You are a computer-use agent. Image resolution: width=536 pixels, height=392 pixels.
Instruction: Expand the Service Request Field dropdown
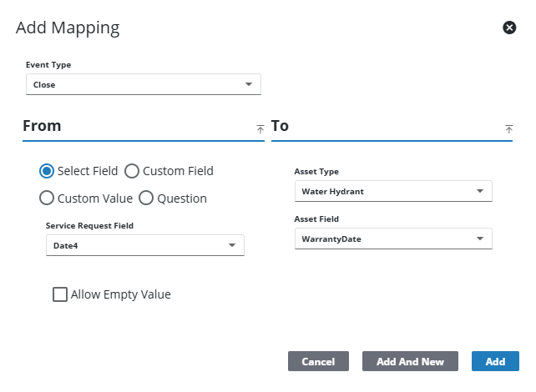tap(144, 245)
